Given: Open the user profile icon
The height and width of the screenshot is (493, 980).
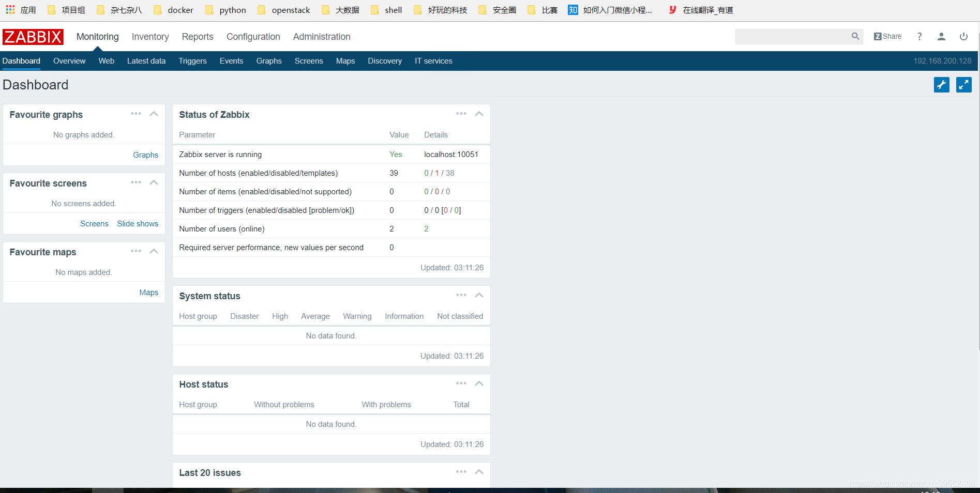Looking at the screenshot, I should [941, 36].
